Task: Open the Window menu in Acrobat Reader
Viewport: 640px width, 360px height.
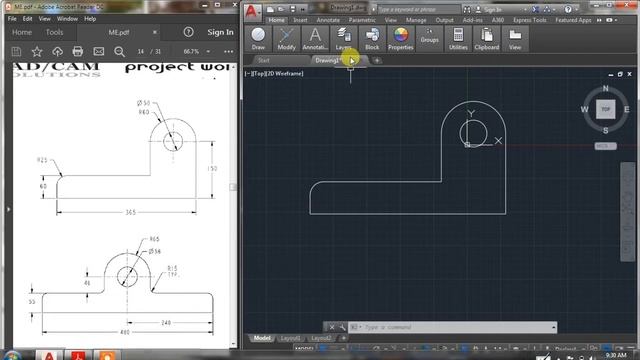Action: [x=67, y=19]
